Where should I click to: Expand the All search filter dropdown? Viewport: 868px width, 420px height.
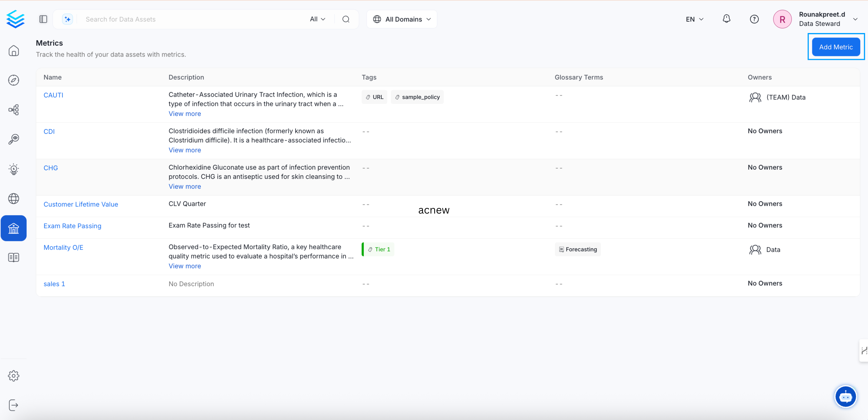click(x=317, y=19)
